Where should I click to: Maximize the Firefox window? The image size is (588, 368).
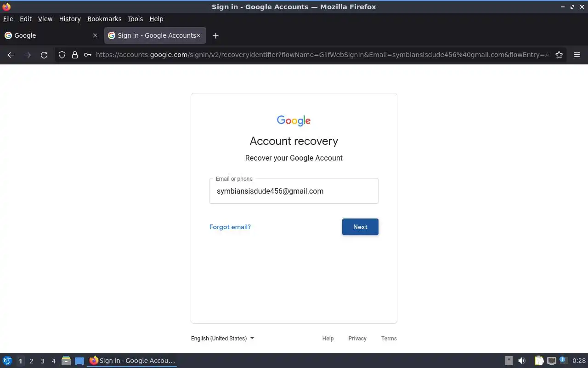tap(572, 7)
